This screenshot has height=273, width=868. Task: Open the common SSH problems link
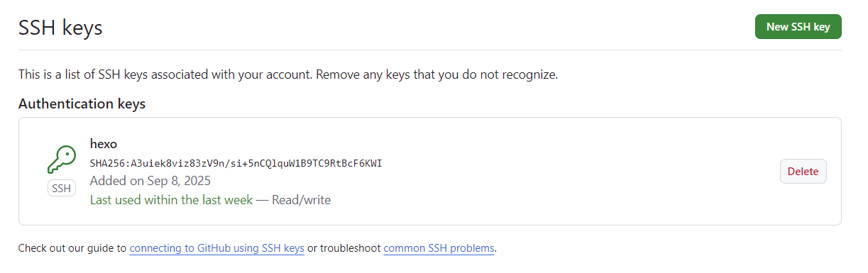click(x=439, y=248)
